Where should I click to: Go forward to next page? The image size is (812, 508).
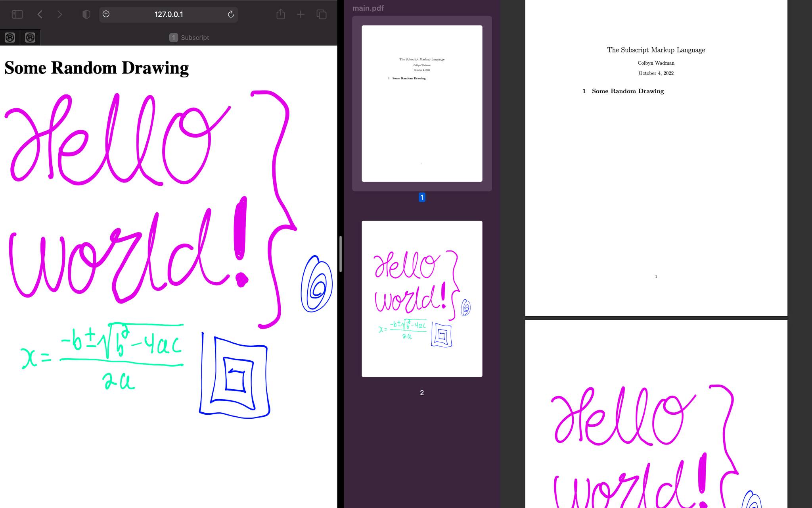(59, 14)
